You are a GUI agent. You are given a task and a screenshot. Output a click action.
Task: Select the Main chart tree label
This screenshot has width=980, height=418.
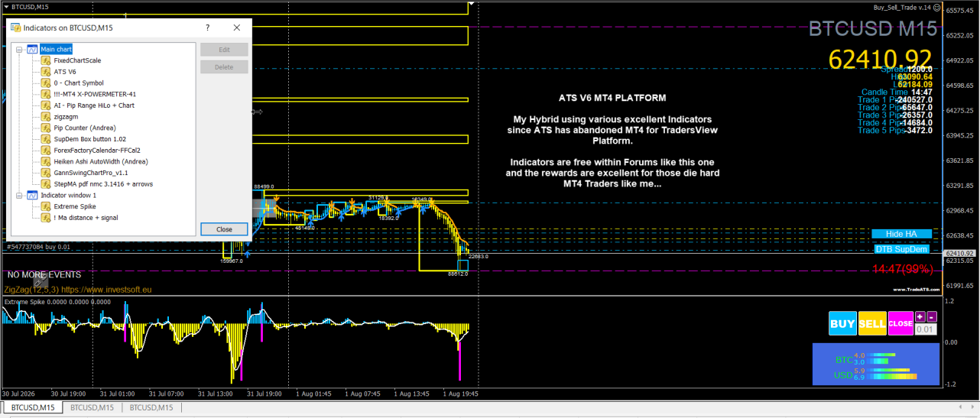point(57,49)
